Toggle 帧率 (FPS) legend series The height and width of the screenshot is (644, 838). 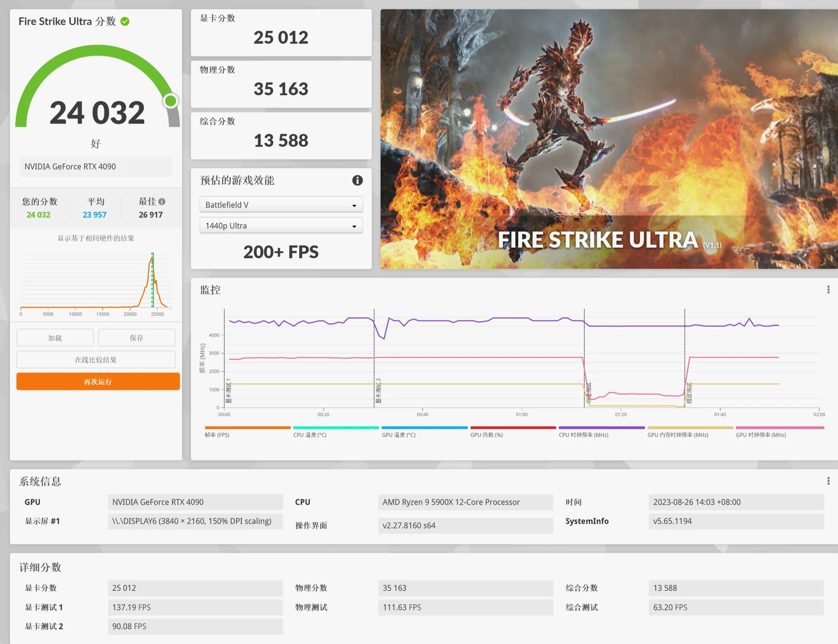pyautogui.click(x=247, y=432)
